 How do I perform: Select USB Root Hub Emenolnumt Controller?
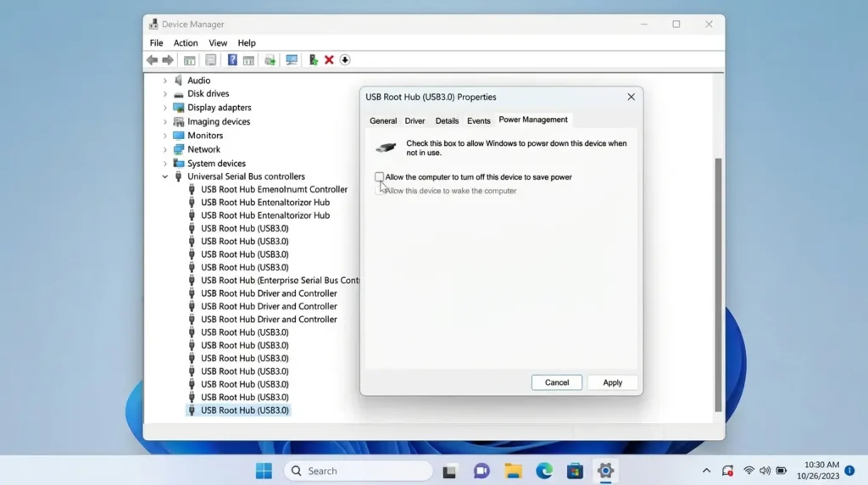274,189
